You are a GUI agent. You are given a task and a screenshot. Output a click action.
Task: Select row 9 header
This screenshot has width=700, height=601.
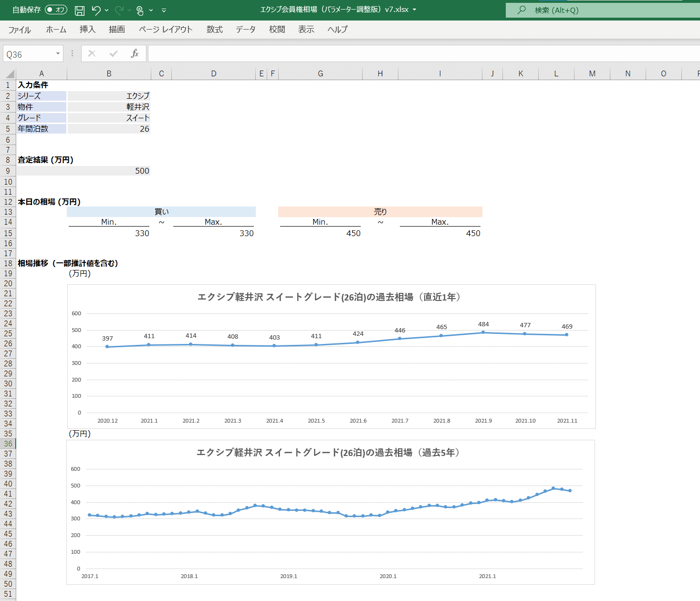click(8, 171)
